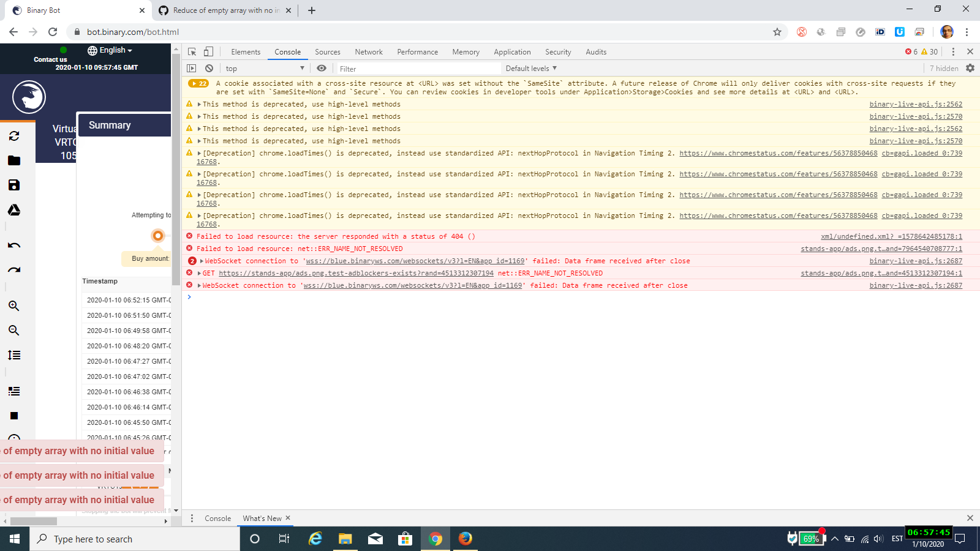Image resolution: width=980 pixels, height=551 pixels.
Task: Switch to the Sources tab
Action: coord(328,52)
